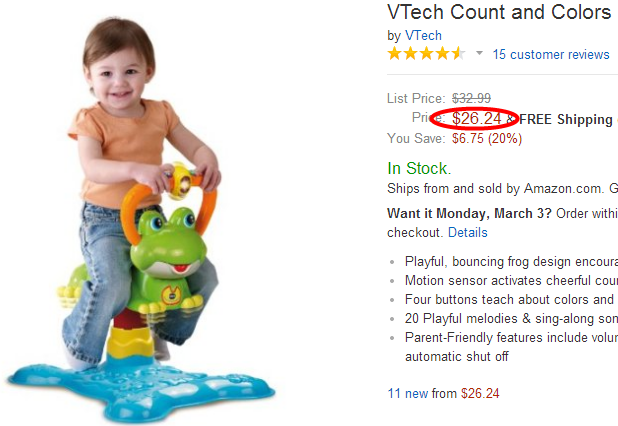Click the VTech brand link
This screenshot has width=618, height=426.
[423, 35]
